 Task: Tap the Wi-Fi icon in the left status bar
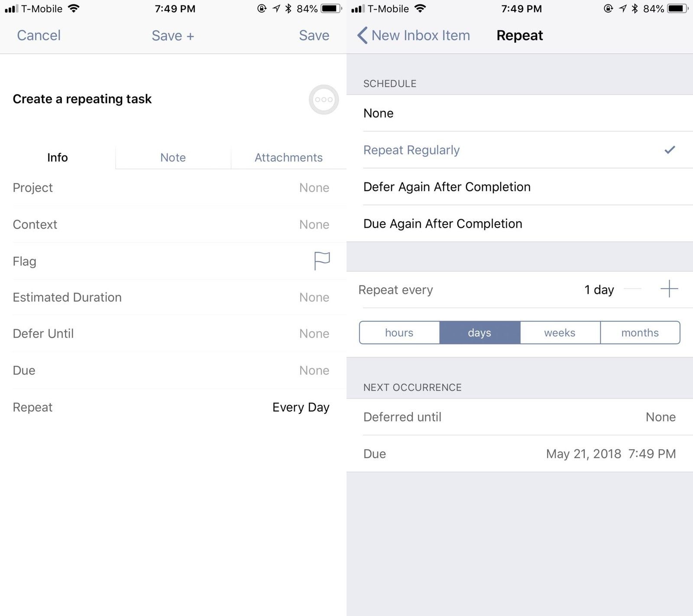tap(74, 9)
